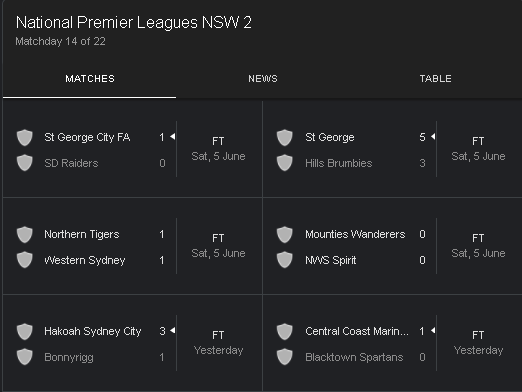The height and width of the screenshot is (392, 522).
Task: Switch to the NEWS tab
Action: pos(263,79)
